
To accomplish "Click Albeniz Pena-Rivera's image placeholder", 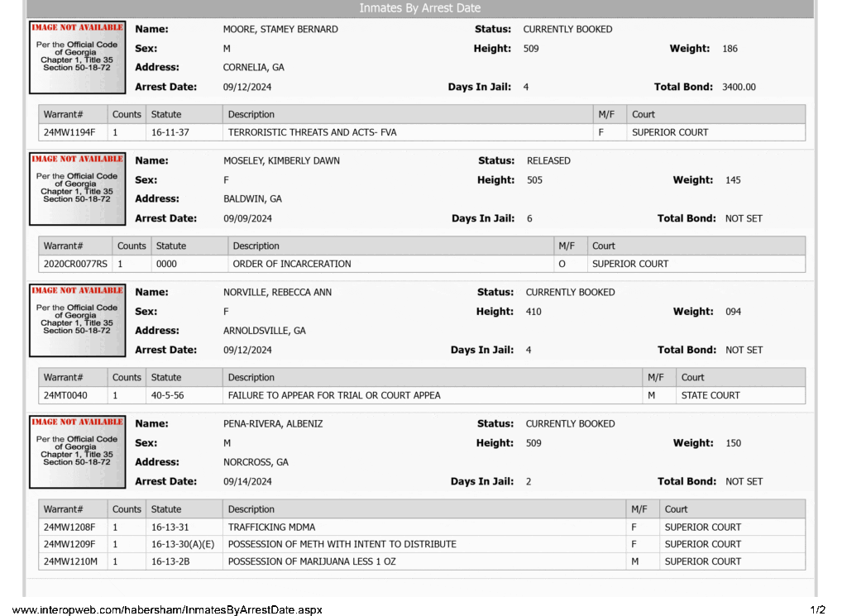I will [x=77, y=452].
